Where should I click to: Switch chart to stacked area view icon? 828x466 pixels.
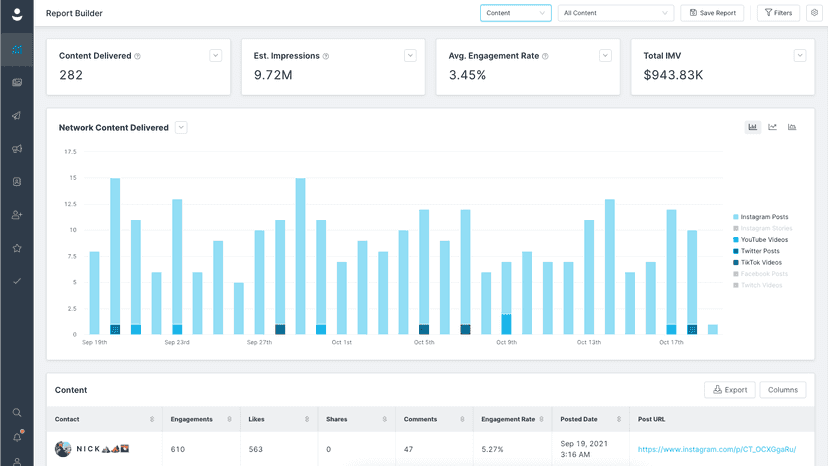792,127
